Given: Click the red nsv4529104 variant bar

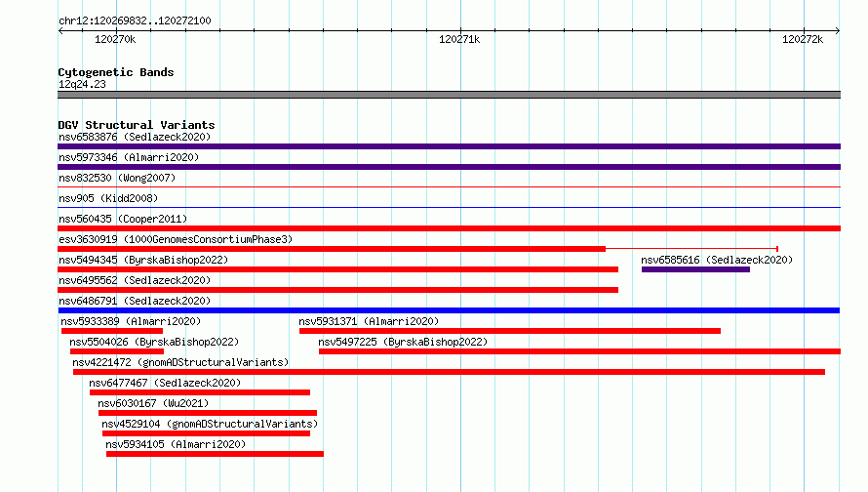Looking at the screenshot, I should pyautogui.click(x=206, y=433).
